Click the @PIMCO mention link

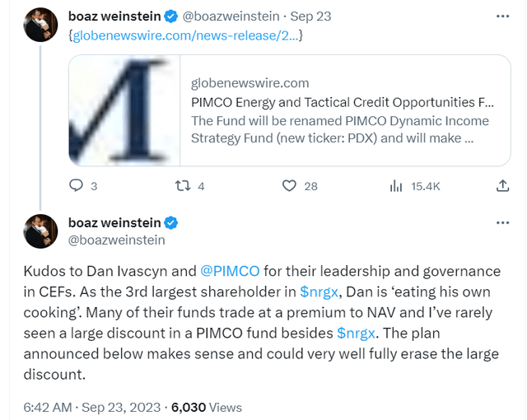click(x=230, y=271)
